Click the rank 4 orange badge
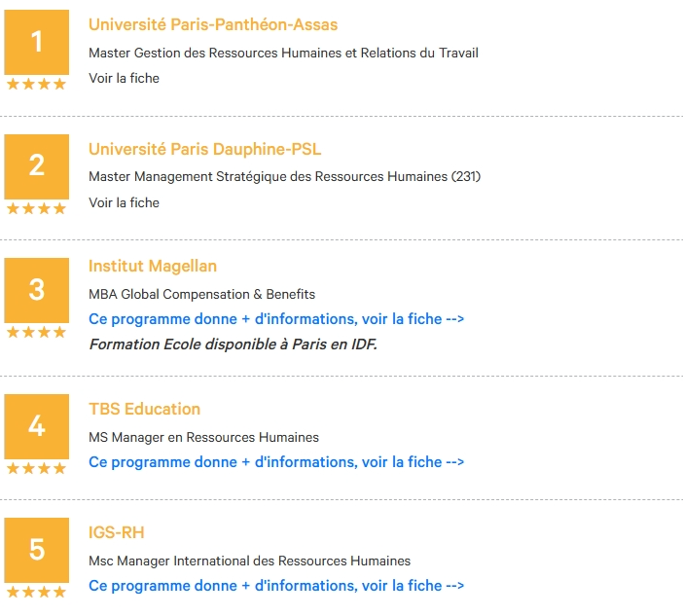The height and width of the screenshot is (616, 683). point(37,426)
